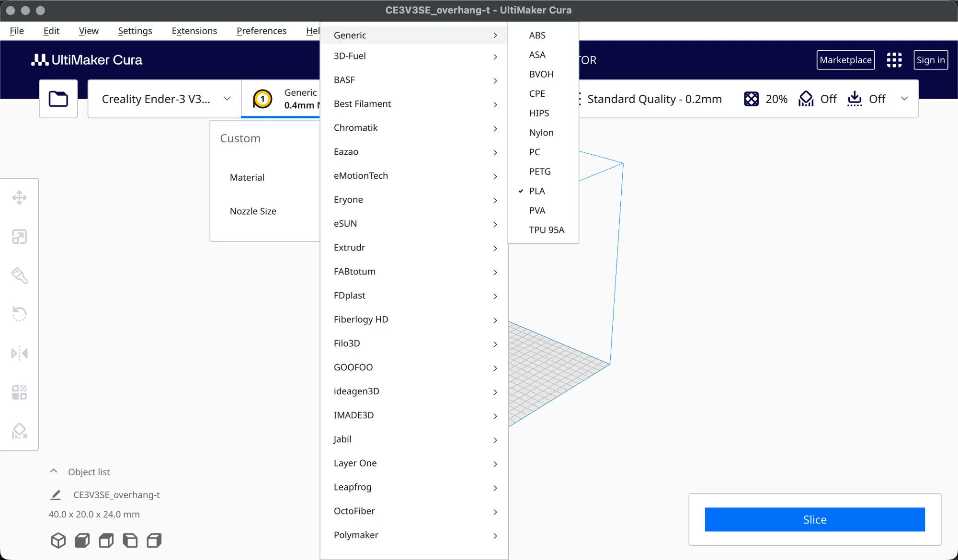958x560 pixels.
Task: Choose ABS material from Generic list
Action: point(543,35)
